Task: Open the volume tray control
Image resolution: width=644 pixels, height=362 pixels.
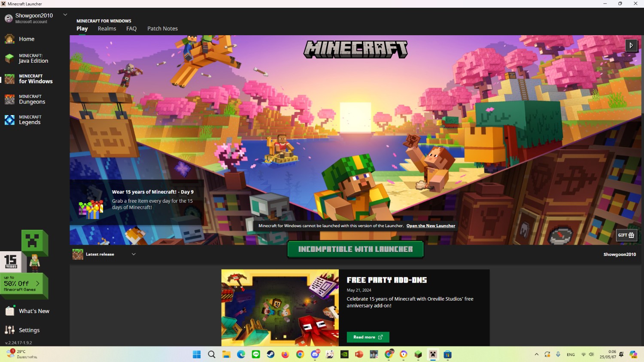Action: click(591, 354)
